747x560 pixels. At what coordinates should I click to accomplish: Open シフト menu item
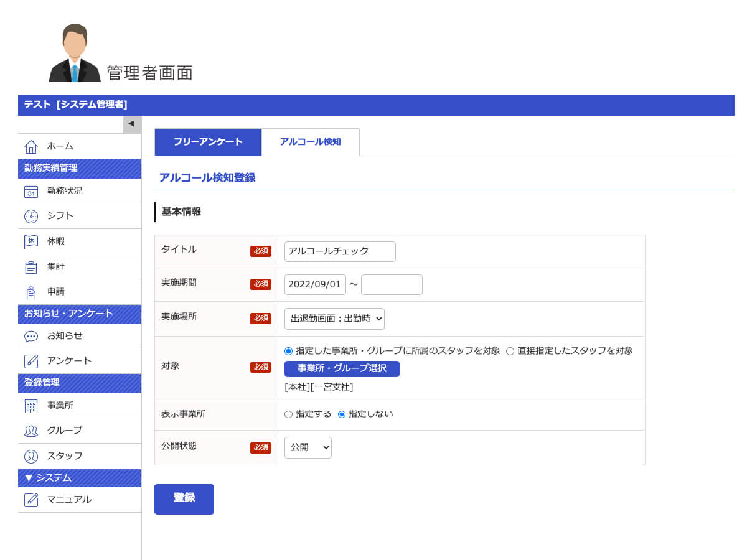(x=80, y=216)
